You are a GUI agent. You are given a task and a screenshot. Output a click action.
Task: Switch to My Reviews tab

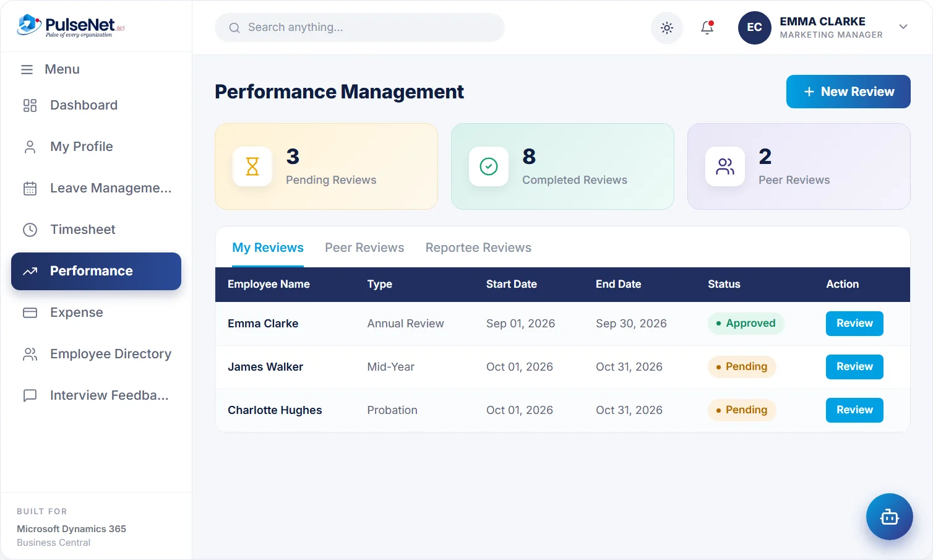pos(268,248)
